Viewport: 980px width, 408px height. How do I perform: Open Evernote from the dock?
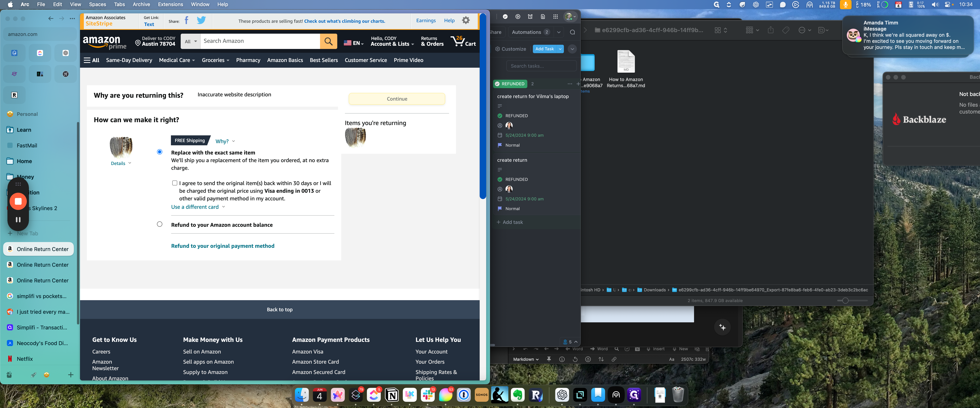point(517,395)
